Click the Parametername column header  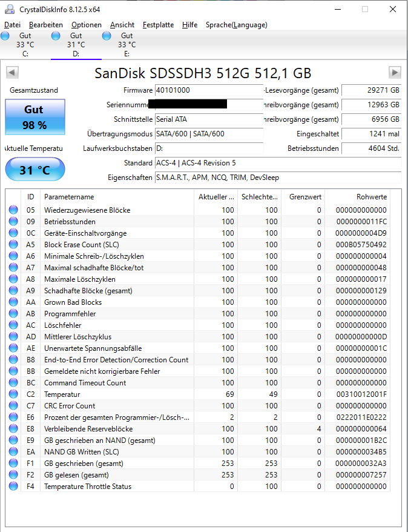117,197
